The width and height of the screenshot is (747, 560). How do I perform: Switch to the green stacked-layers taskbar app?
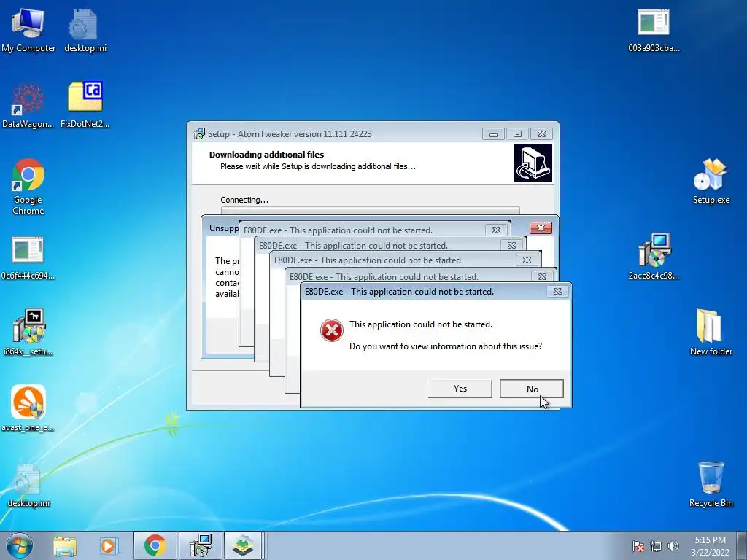pyautogui.click(x=243, y=545)
